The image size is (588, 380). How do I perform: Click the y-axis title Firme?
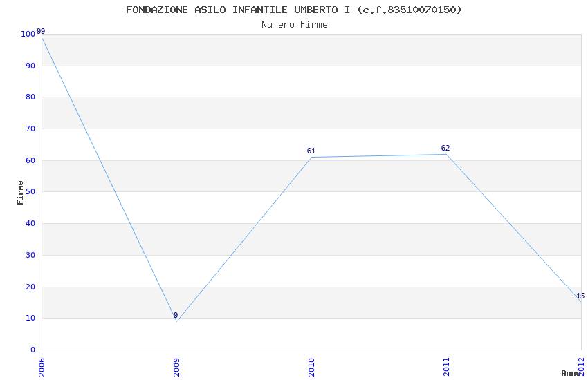click(x=20, y=193)
